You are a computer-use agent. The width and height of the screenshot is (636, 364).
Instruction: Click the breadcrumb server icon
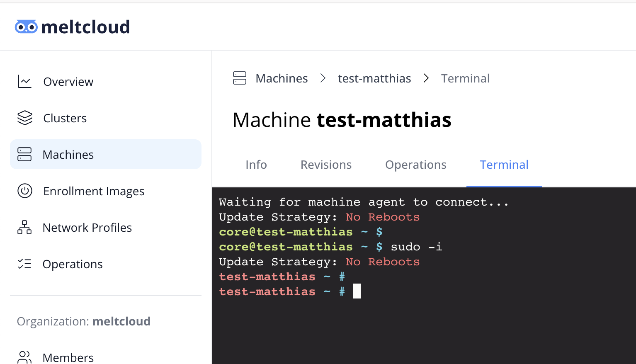click(240, 78)
